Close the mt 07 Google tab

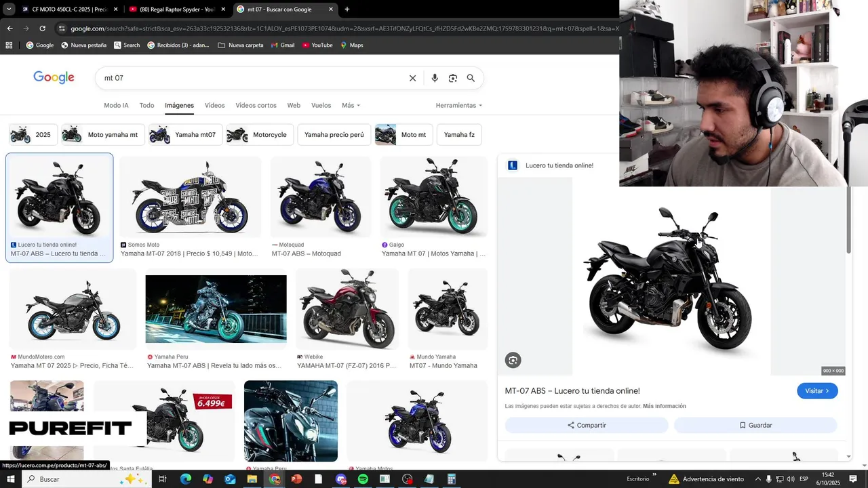tap(331, 9)
